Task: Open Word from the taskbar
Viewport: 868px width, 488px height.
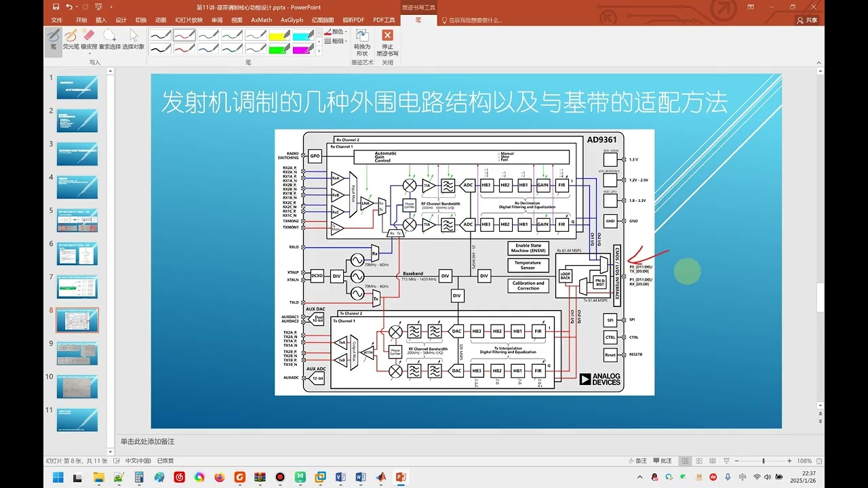Action: [x=360, y=477]
